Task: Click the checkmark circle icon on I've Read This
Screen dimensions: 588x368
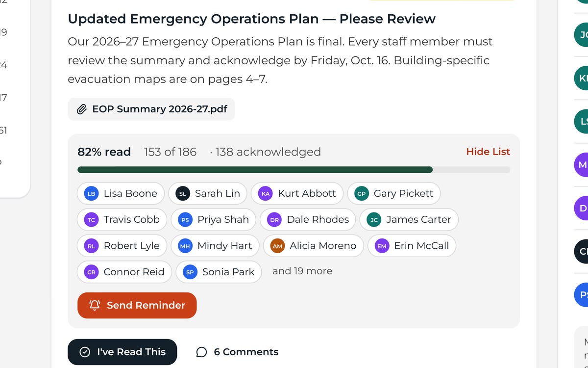Action: pos(85,352)
